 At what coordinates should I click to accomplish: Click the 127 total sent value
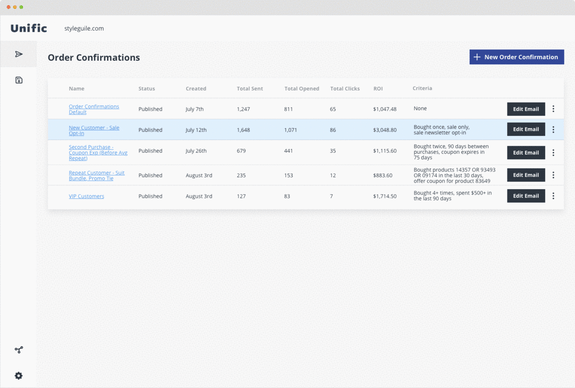(x=241, y=196)
